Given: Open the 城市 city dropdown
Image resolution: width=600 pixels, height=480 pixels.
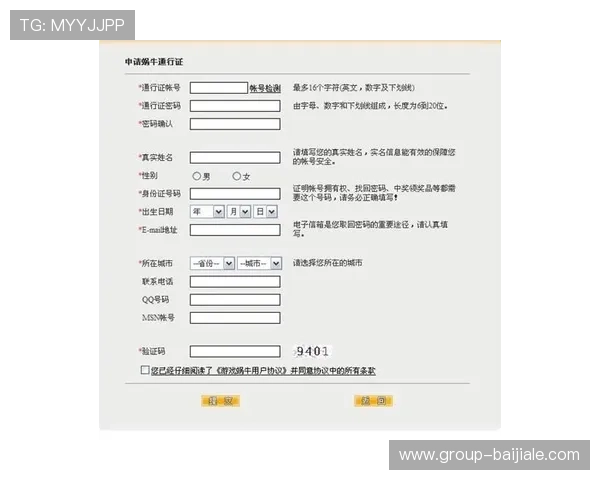Looking at the screenshot, I should click(x=259, y=263).
